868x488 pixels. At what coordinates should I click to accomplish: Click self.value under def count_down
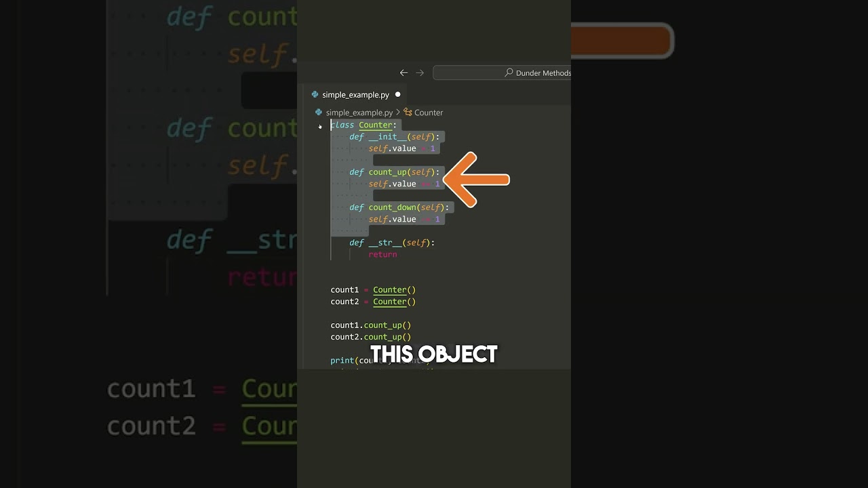tap(392, 219)
